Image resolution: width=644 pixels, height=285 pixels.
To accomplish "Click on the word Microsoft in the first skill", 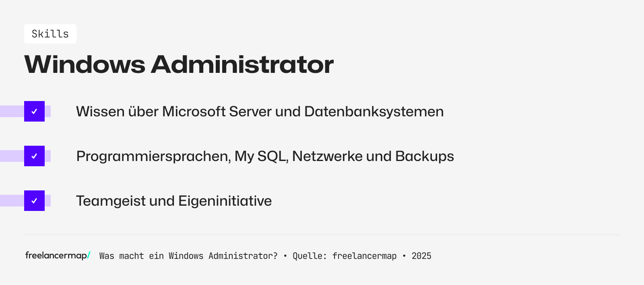I will (x=194, y=112).
